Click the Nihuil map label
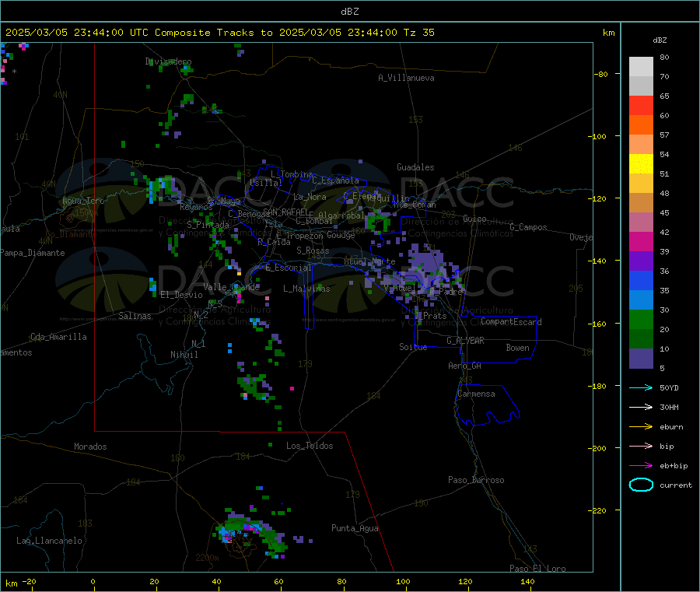Image resolution: width=700 pixels, height=592 pixels. click(184, 355)
